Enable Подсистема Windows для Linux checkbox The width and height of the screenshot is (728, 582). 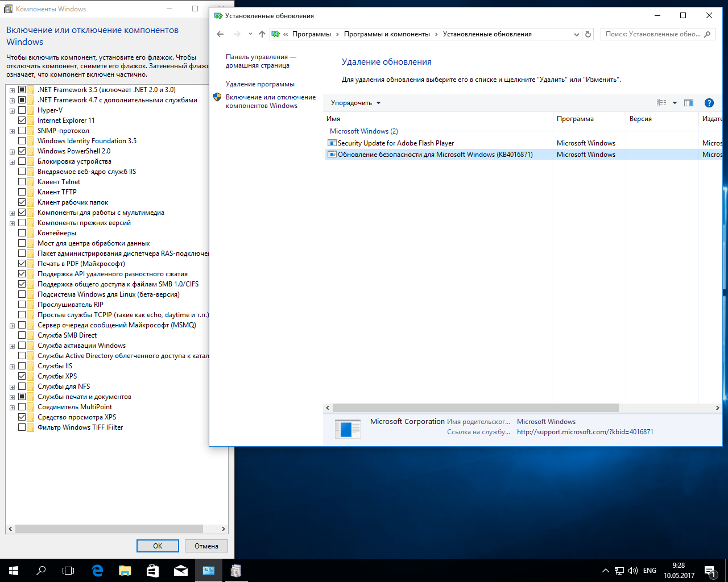[x=22, y=294]
